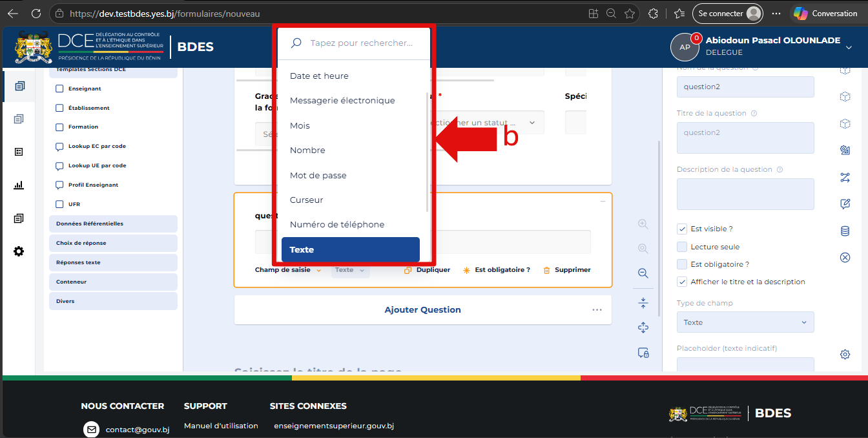Viewport: 868px width, 438px height.
Task: Open the browser three-dot settings menu
Action: point(776,13)
